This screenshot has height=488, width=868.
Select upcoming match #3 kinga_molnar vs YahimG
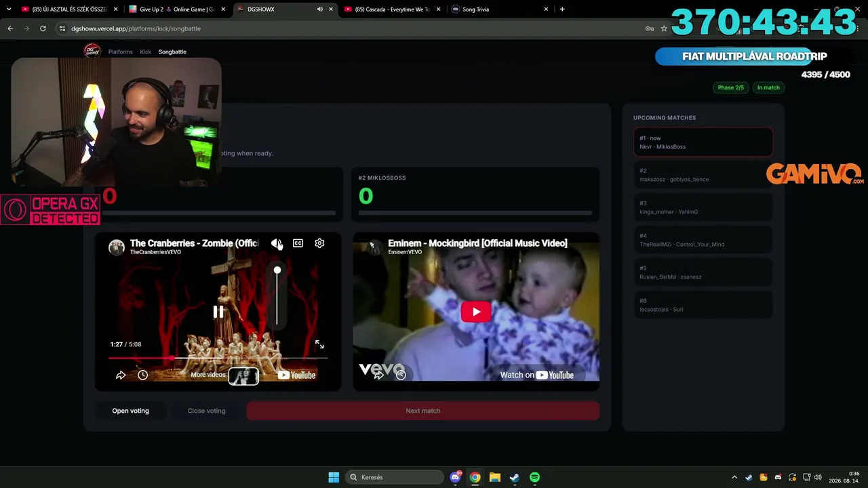coord(703,207)
